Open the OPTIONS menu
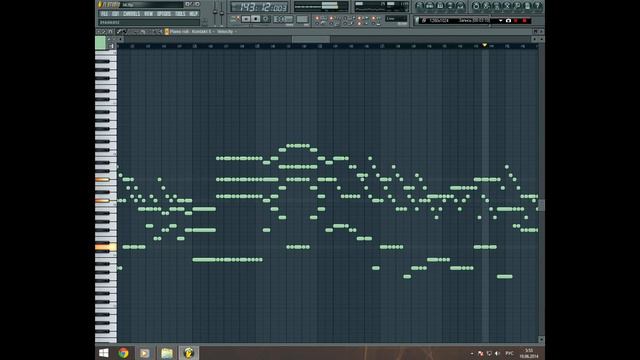The image size is (640, 360). tap(164, 14)
